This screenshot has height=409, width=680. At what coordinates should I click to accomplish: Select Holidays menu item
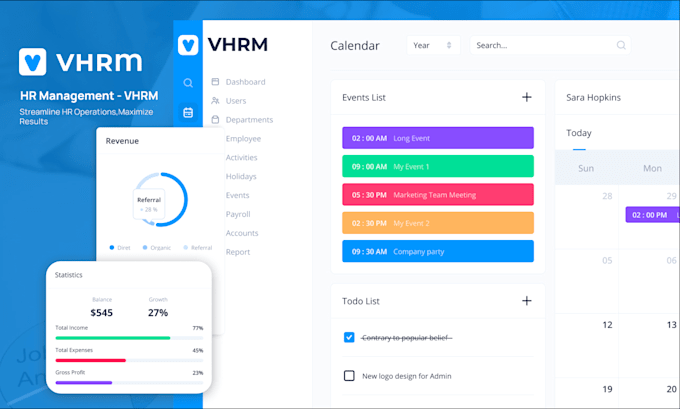241,177
